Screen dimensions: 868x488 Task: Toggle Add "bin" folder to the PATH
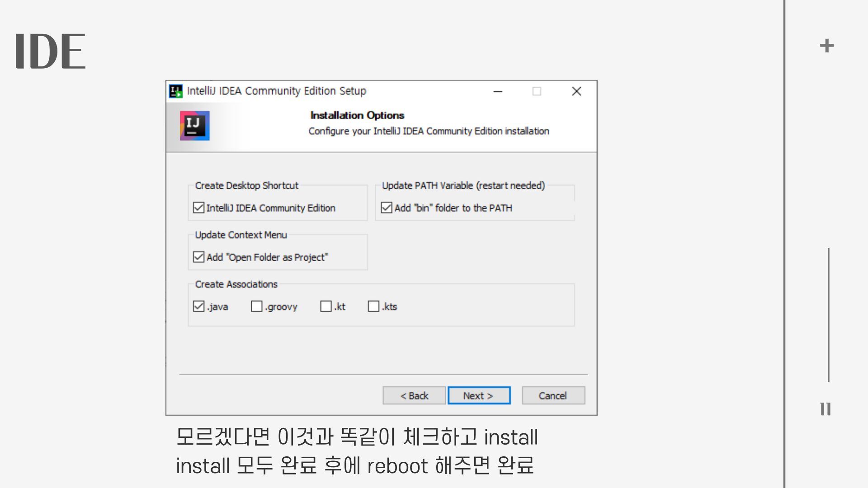pyautogui.click(x=387, y=208)
